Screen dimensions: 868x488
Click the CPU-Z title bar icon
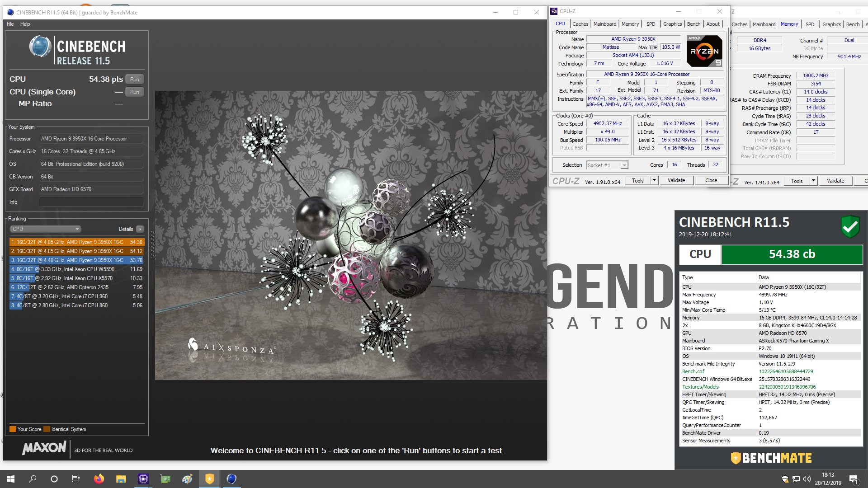(x=554, y=11)
